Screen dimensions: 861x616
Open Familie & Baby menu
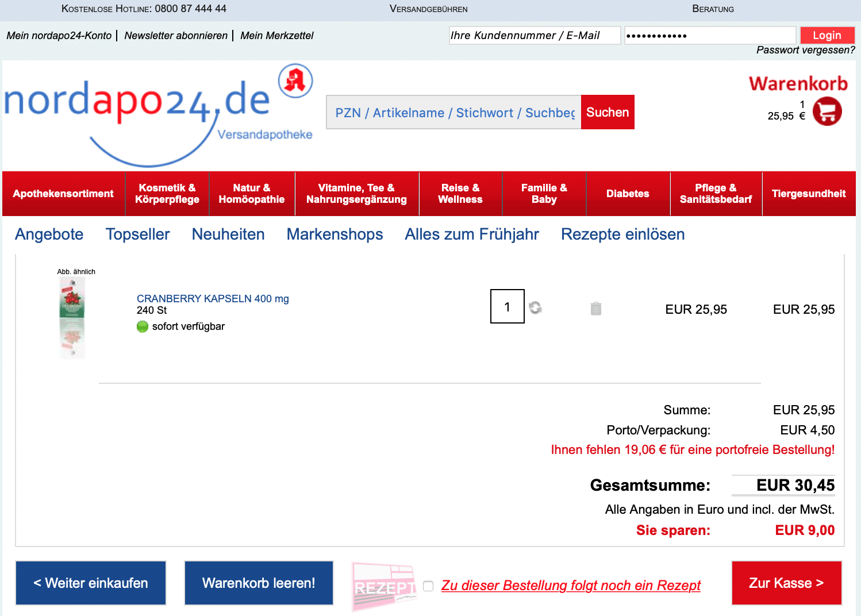pos(544,194)
